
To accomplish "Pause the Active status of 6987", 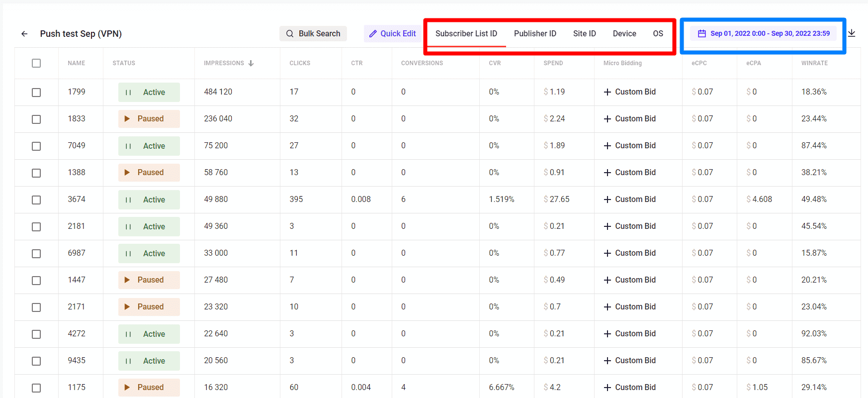I will coord(149,254).
